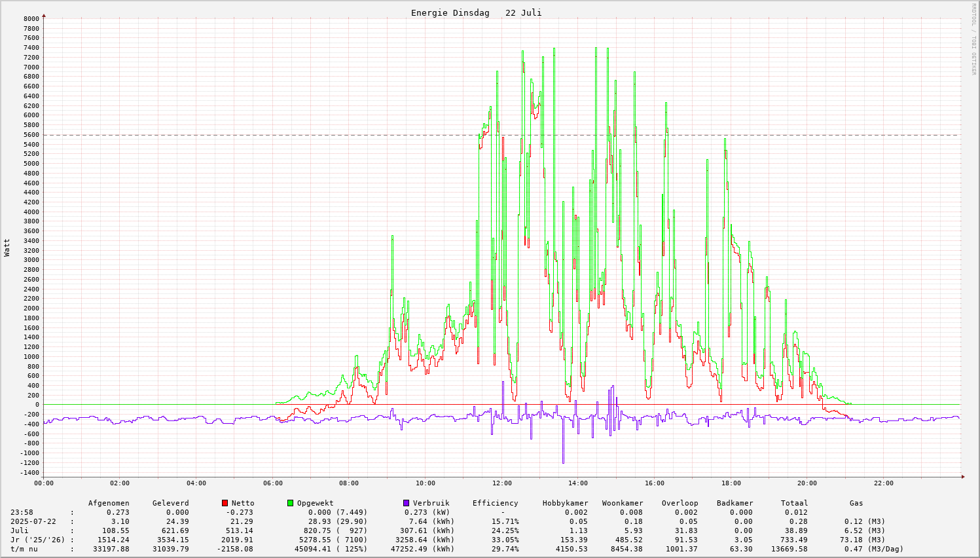This screenshot has width=980, height=558.
Task: Click the purple Verbruik legend swatch
Action: coord(406,503)
